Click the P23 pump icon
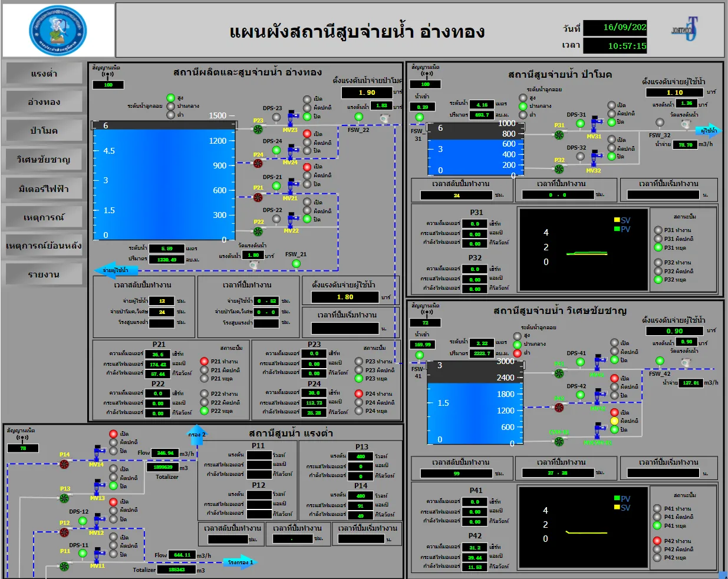Viewport: 728px width, 579px height. coord(258,129)
